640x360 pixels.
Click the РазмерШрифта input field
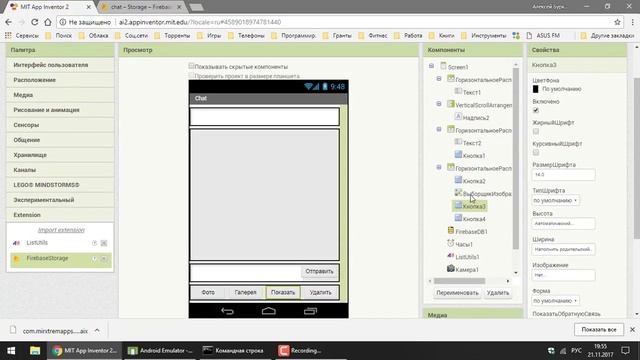(563, 175)
